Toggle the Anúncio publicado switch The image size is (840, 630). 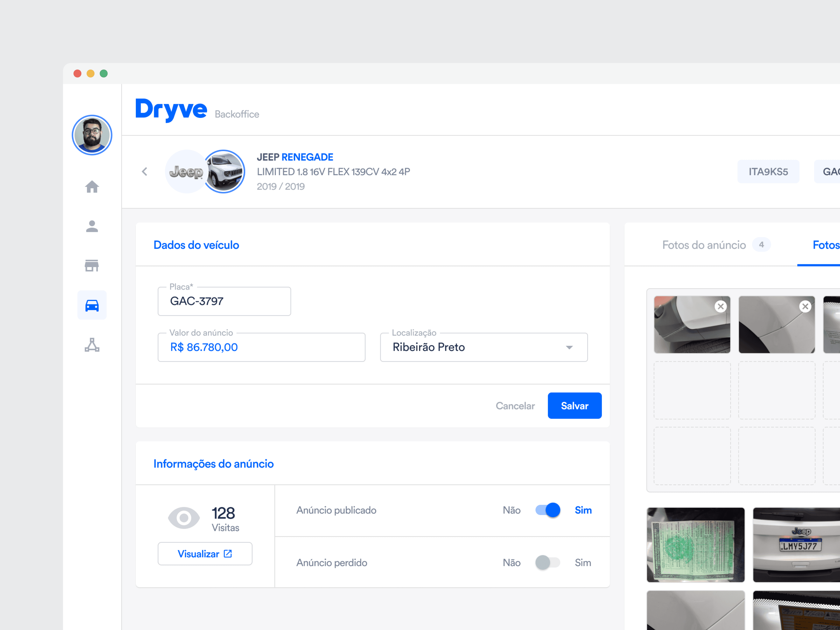pos(548,510)
